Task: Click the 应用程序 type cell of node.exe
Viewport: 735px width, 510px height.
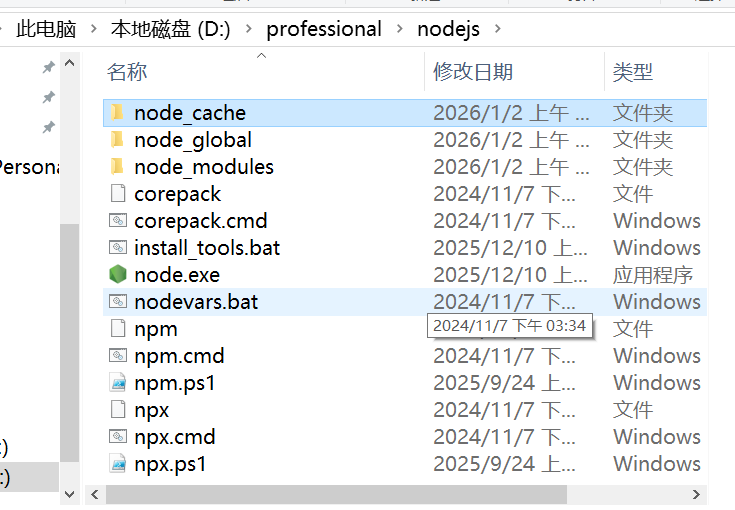Action: coord(652,275)
